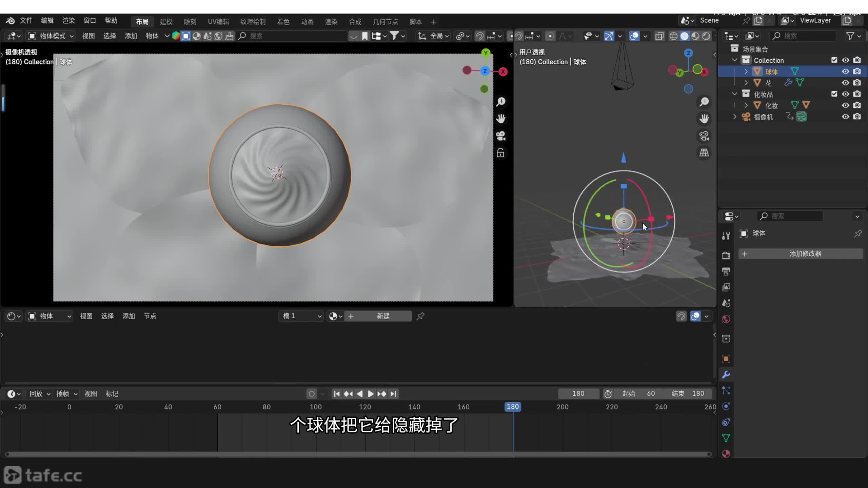Open the 槽 1 material slot dropdown
Image resolution: width=868 pixels, height=488 pixels.
[301, 316]
